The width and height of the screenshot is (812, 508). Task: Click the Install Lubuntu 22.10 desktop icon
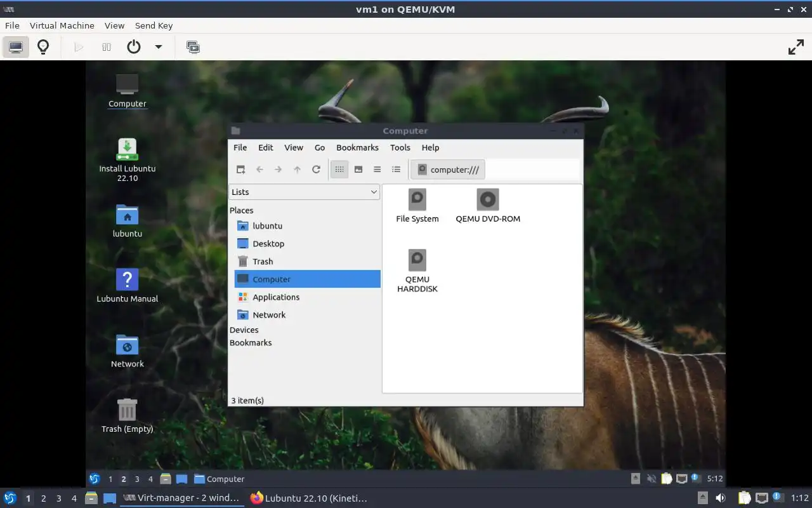click(128, 160)
